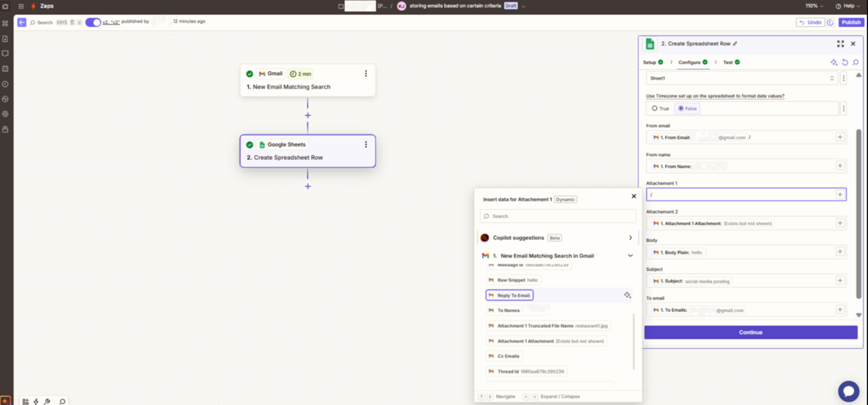Switch to the Test tab

coord(731,62)
